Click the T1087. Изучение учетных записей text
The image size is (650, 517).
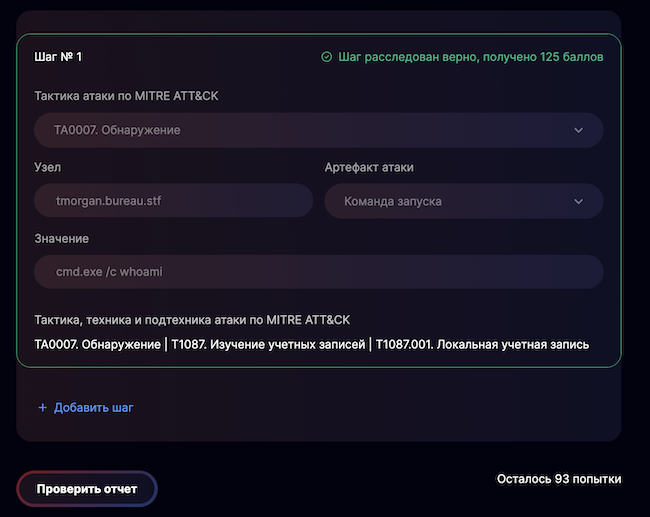pos(268,345)
